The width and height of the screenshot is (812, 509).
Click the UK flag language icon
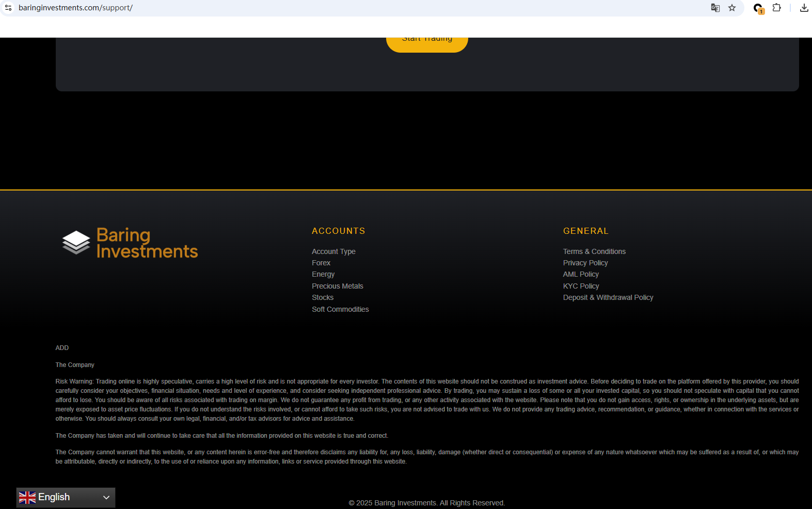pos(27,497)
